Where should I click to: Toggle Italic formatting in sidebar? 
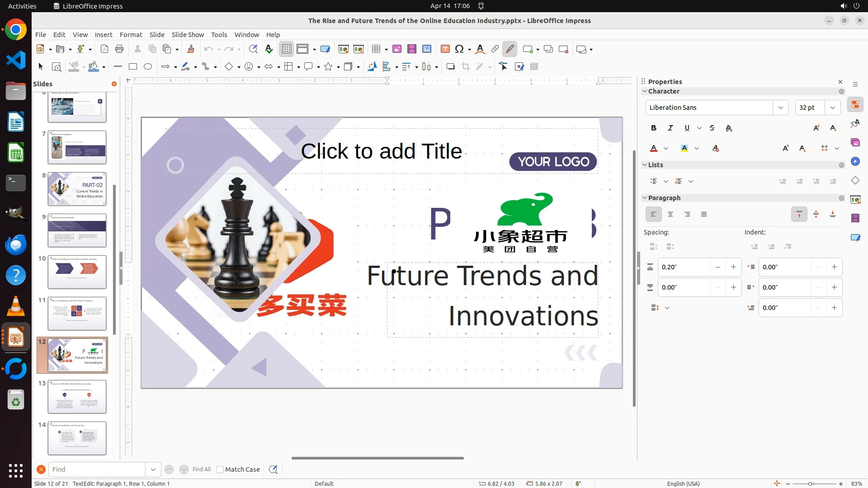point(670,128)
